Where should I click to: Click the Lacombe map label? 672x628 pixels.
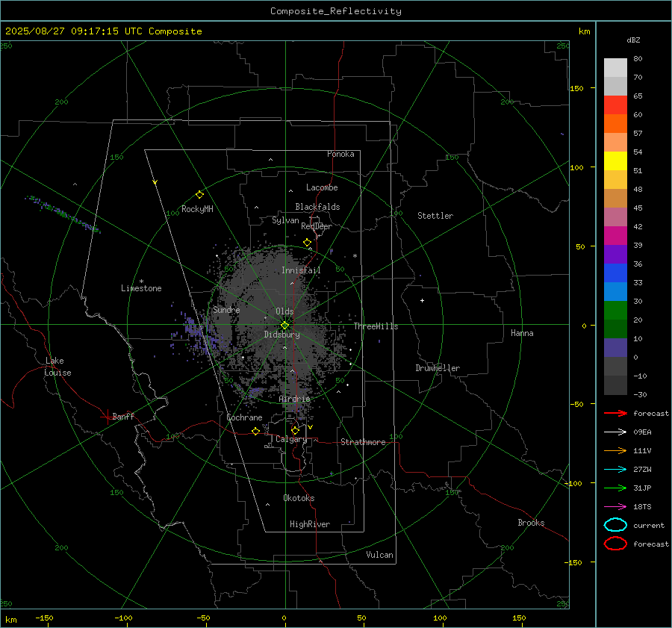coord(322,187)
